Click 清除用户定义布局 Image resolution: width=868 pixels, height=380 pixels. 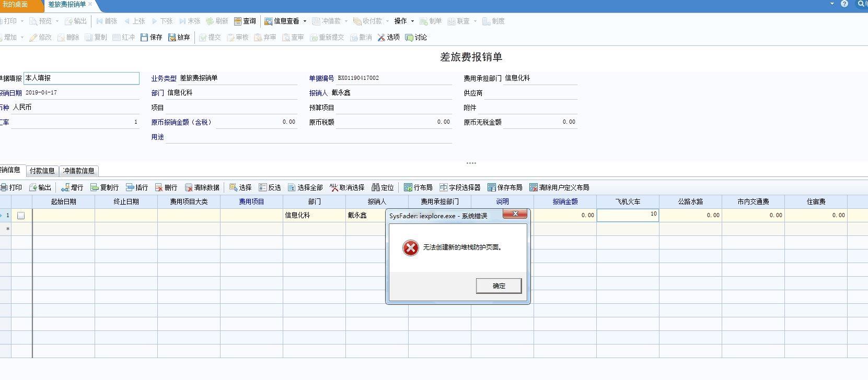(559, 187)
